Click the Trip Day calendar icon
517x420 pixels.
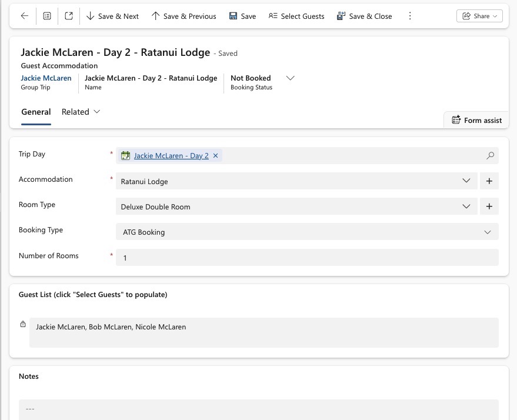(x=126, y=156)
